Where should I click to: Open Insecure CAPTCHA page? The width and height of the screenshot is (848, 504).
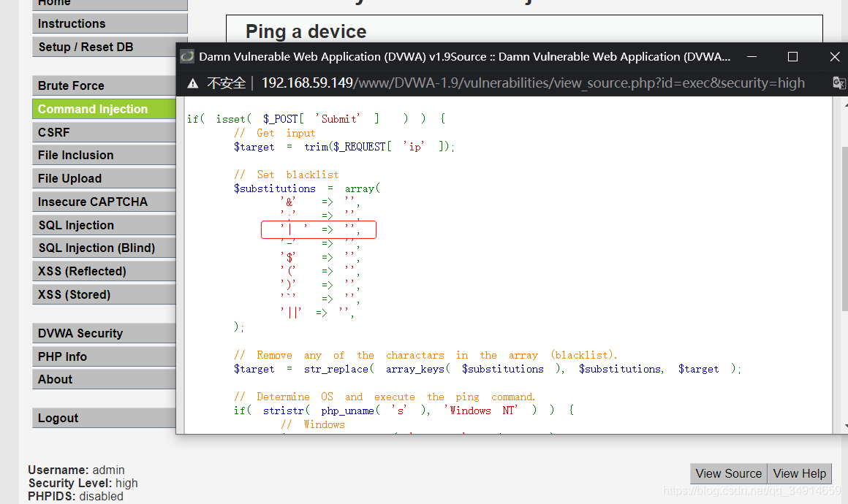(x=105, y=202)
